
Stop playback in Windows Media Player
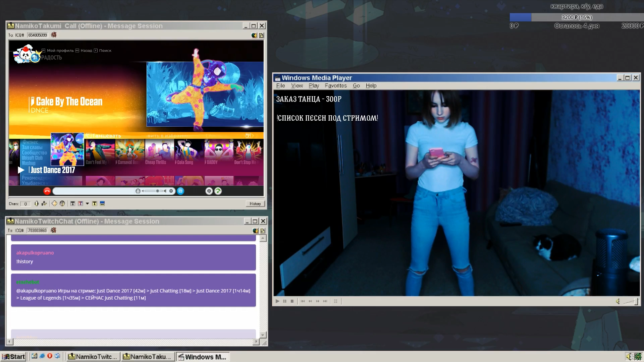[x=292, y=301]
